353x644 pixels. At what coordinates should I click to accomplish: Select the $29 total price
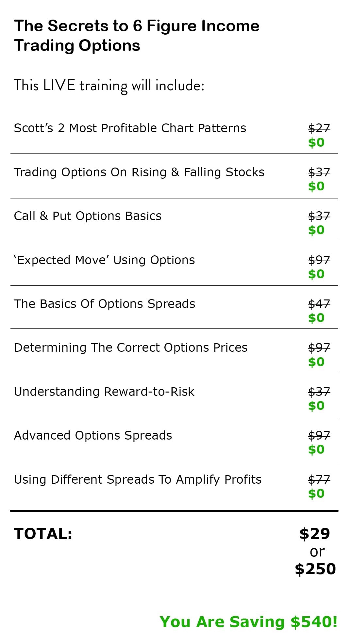pyautogui.click(x=314, y=534)
